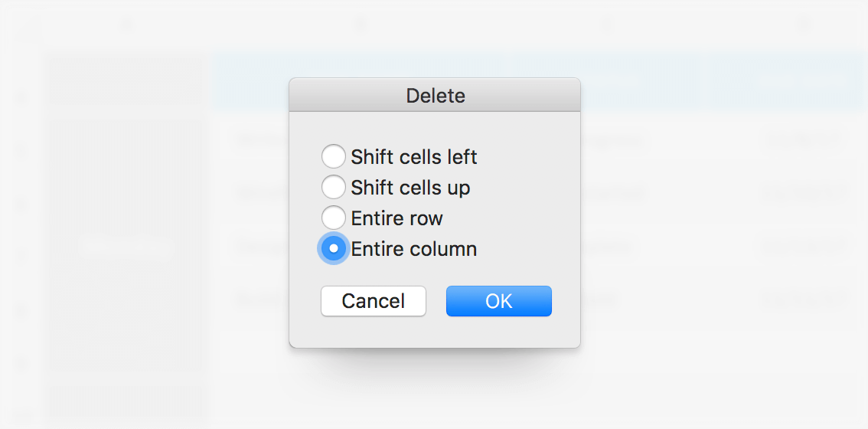Click the "Delete" title text

[x=435, y=96]
